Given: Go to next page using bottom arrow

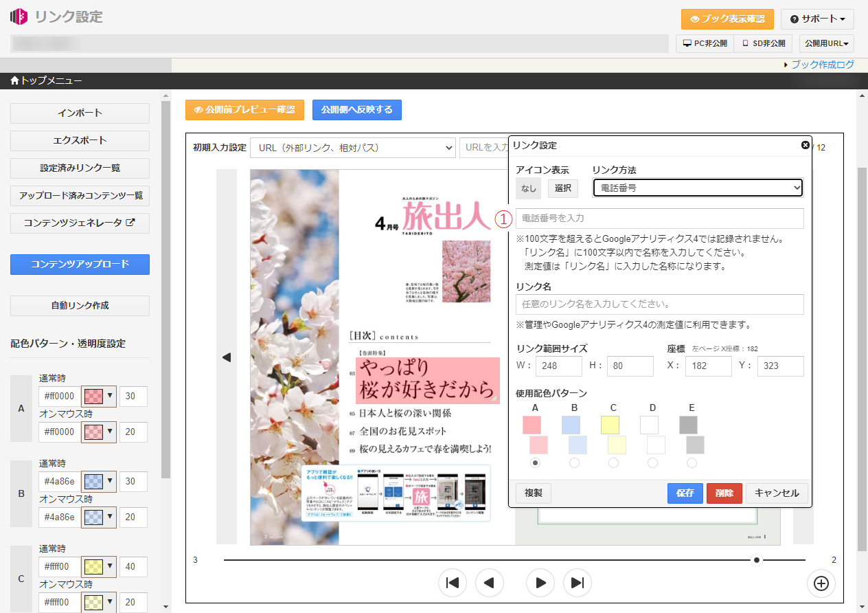Looking at the screenshot, I should [540, 583].
